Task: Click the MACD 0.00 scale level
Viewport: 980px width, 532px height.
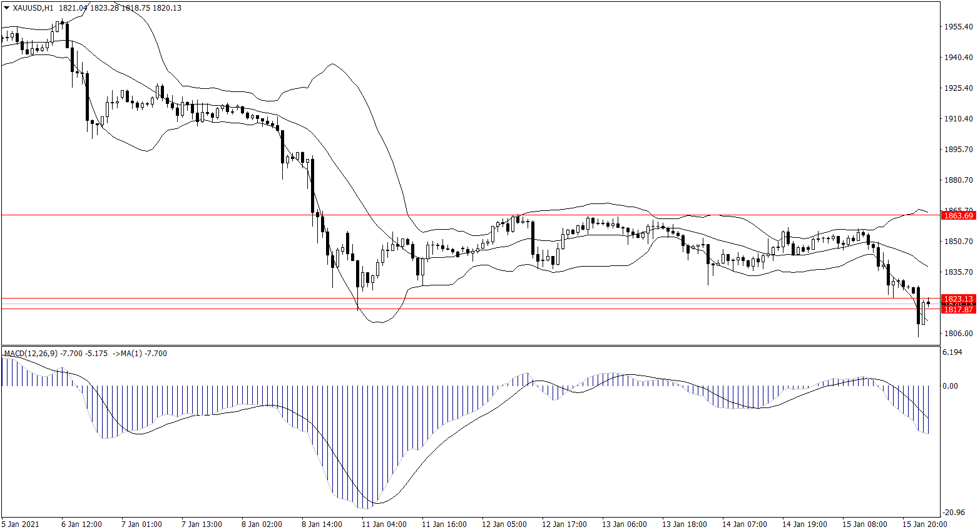Action: pos(950,386)
